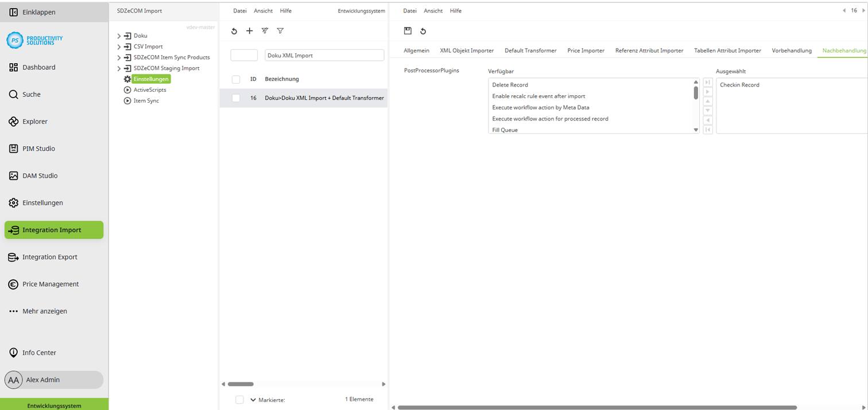Expand the SDZeCOM Item Sync Products node
The width and height of the screenshot is (868, 410).
click(119, 57)
